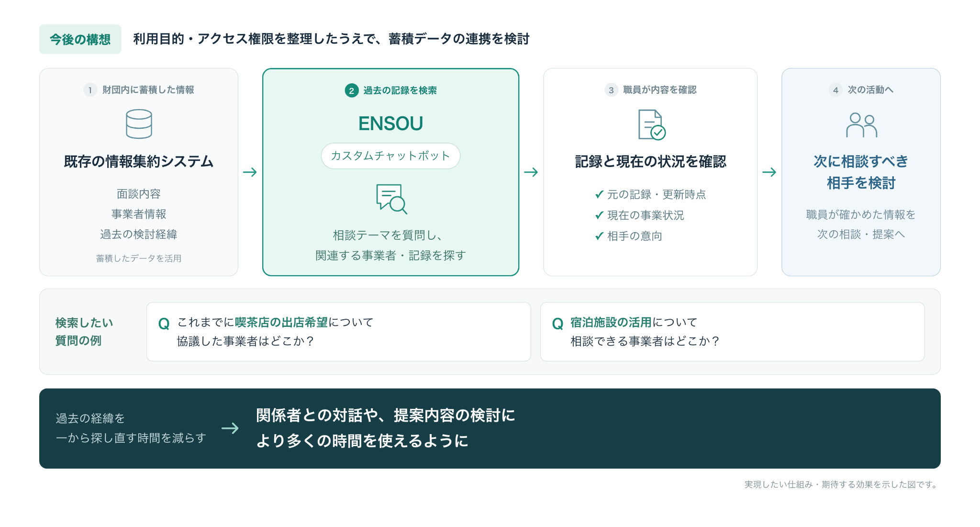Click the Q icon beside 宿泊施設の活用

[557, 324]
